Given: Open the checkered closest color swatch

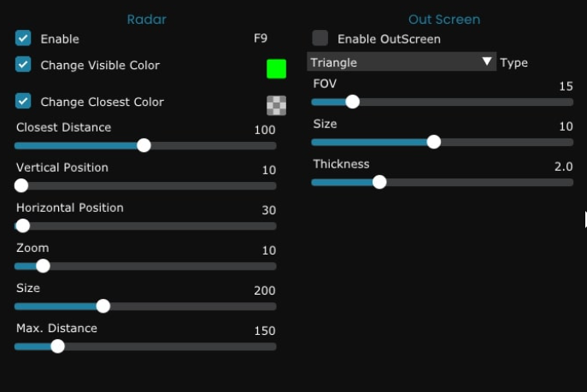Looking at the screenshot, I should (276, 105).
